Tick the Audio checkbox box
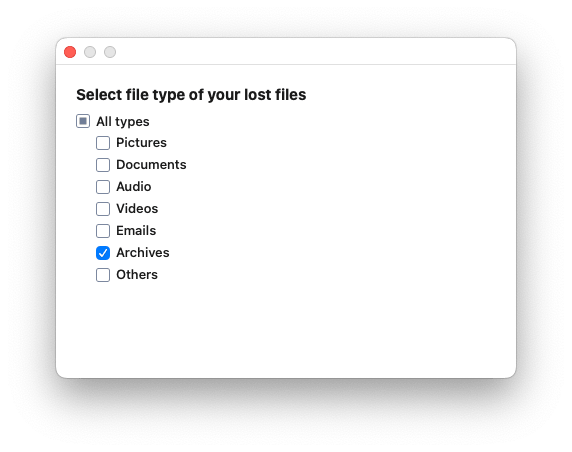 tap(103, 187)
